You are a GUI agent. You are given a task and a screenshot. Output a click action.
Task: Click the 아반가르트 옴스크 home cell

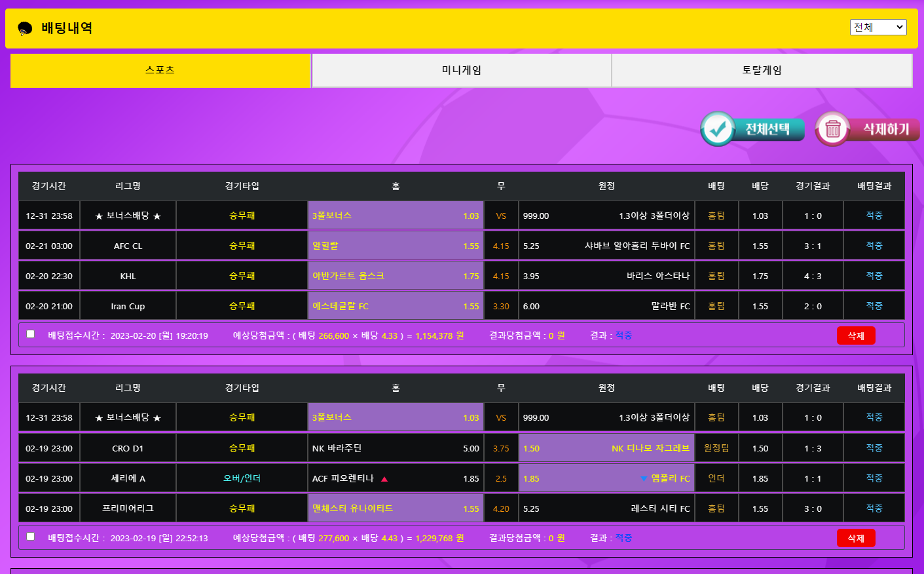[x=396, y=276]
